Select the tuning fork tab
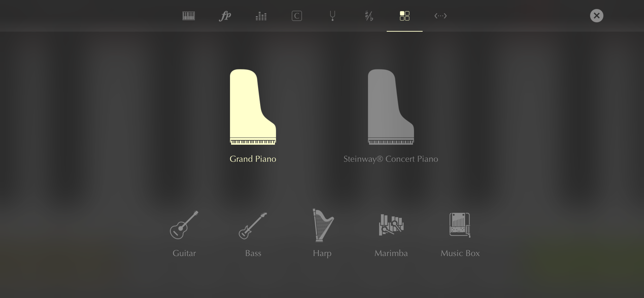The width and height of the screenshot is (644, 298). 333,16
